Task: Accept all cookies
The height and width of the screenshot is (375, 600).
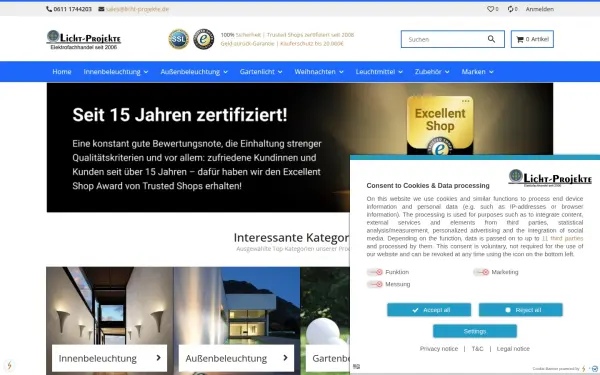Action: [429, 310]
